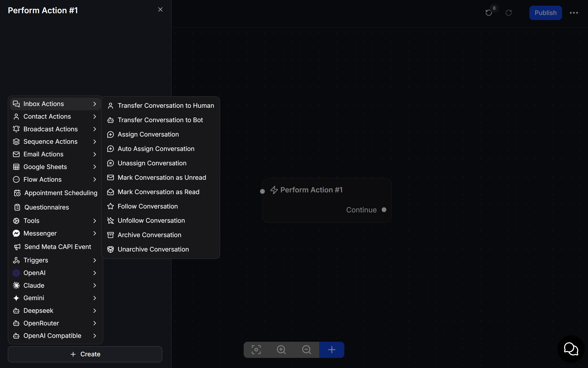
Task: Expand Tools submenu
Action: tap(55, 221)
